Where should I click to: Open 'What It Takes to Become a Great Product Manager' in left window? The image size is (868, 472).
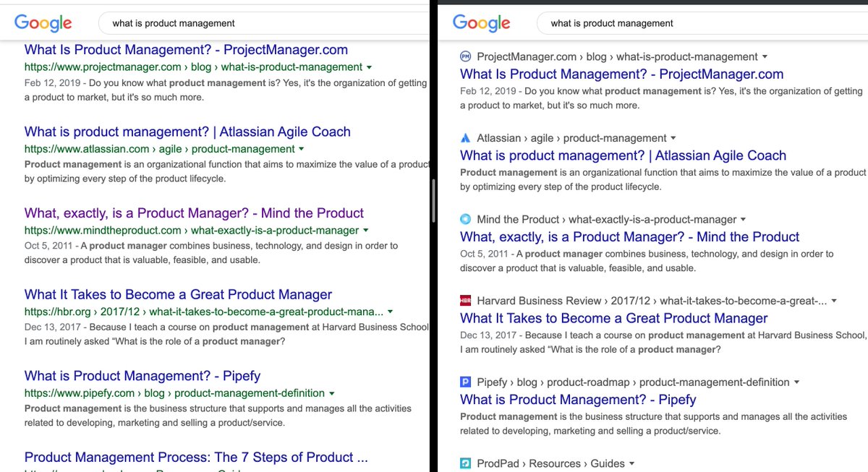tap(178, 294)
